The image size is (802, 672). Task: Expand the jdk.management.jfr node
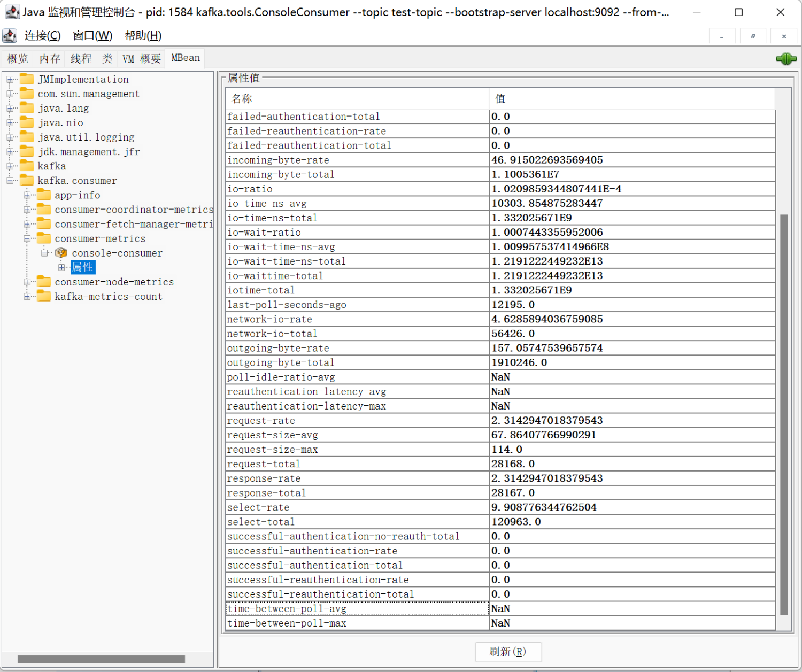click(10, 152)
